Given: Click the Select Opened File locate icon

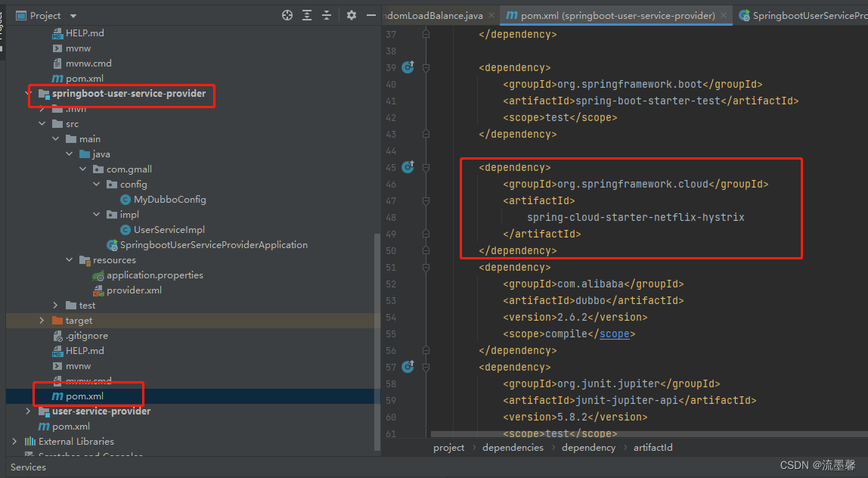Looking at the screenshot, I should (x=287, y=16).
